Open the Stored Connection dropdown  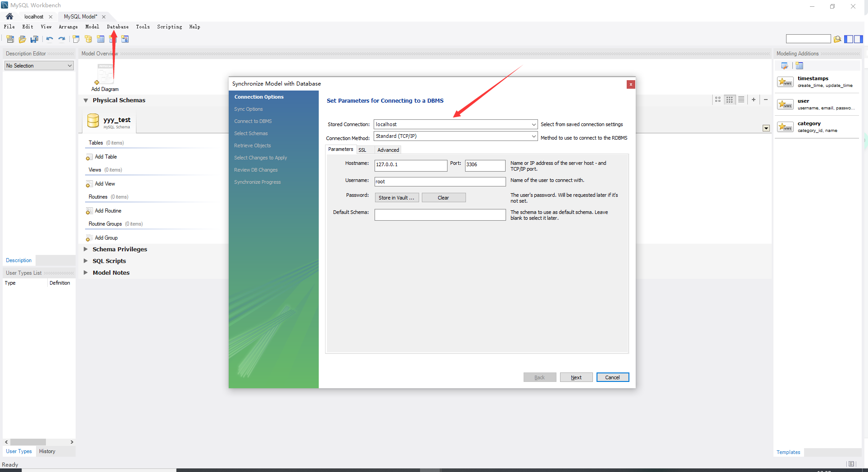(x=533, y=124)
